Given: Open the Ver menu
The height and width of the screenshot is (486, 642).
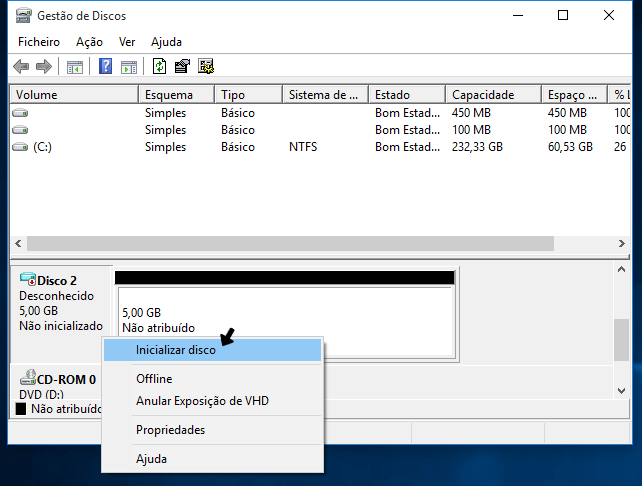Looking at the screenshot, I should pyautogui.click(x=127, y=42).
